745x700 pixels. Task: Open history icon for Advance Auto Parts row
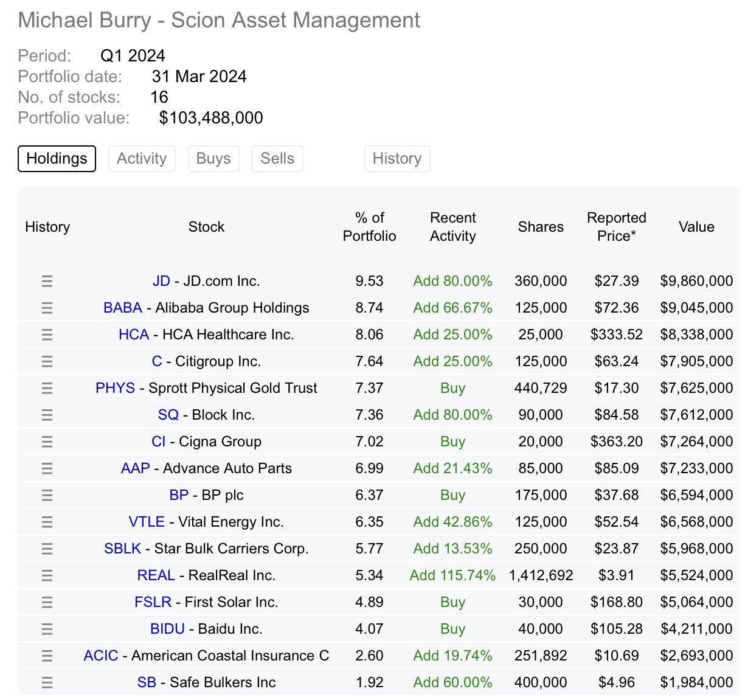(47, 468)
